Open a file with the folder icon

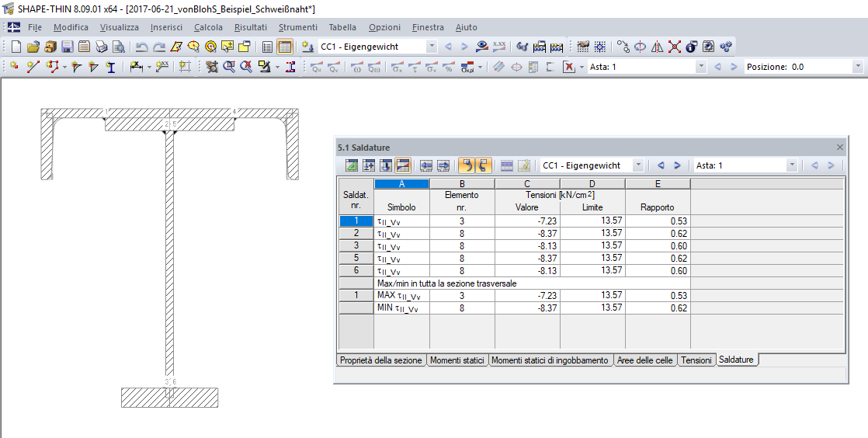point(33,47)
